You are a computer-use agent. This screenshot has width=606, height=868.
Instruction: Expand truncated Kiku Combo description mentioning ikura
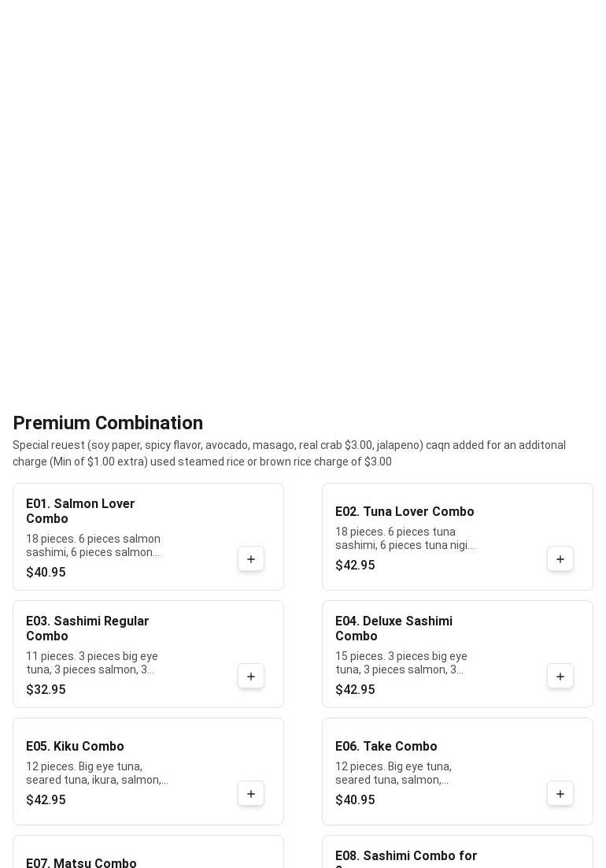pos(97,773)
